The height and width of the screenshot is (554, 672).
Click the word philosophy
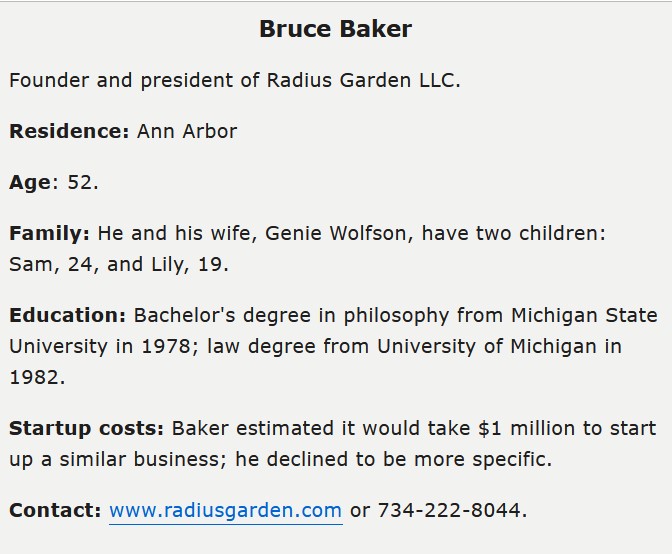tap(396, 315)
